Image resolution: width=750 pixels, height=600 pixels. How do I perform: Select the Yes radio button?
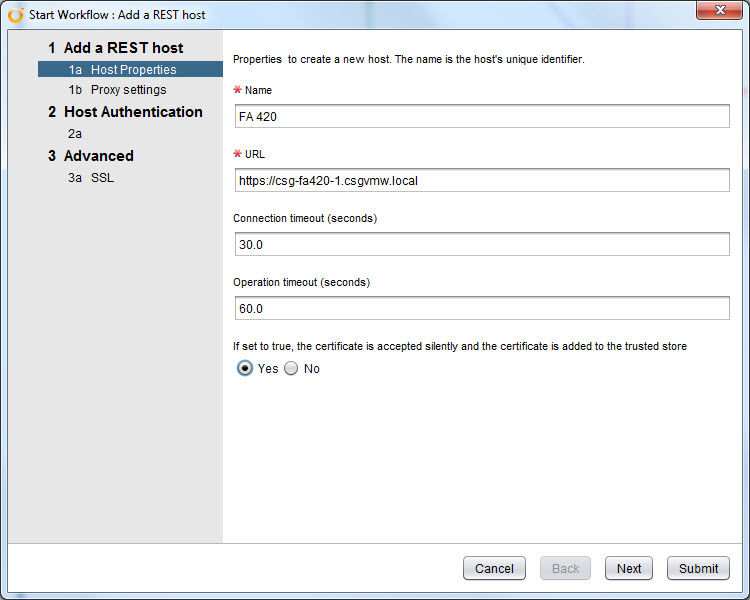tap(245, 368)
